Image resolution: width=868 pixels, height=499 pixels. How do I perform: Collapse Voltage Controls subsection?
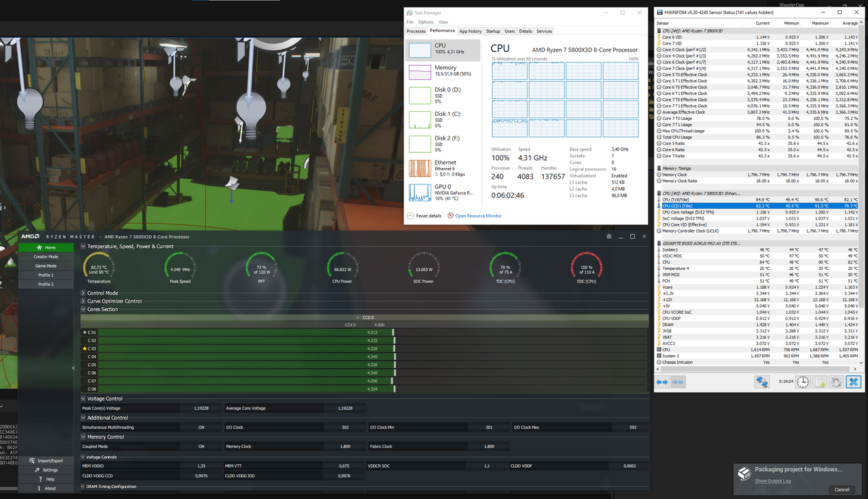[83, 457]
